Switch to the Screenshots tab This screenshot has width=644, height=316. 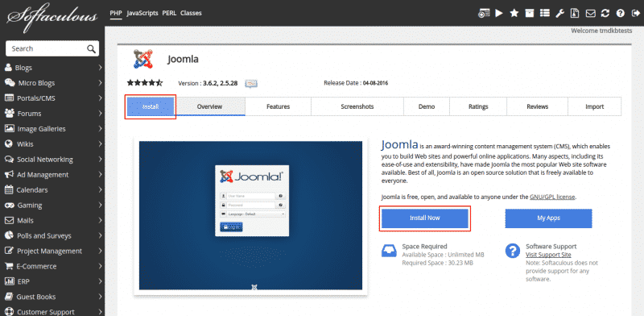[357, 106]
